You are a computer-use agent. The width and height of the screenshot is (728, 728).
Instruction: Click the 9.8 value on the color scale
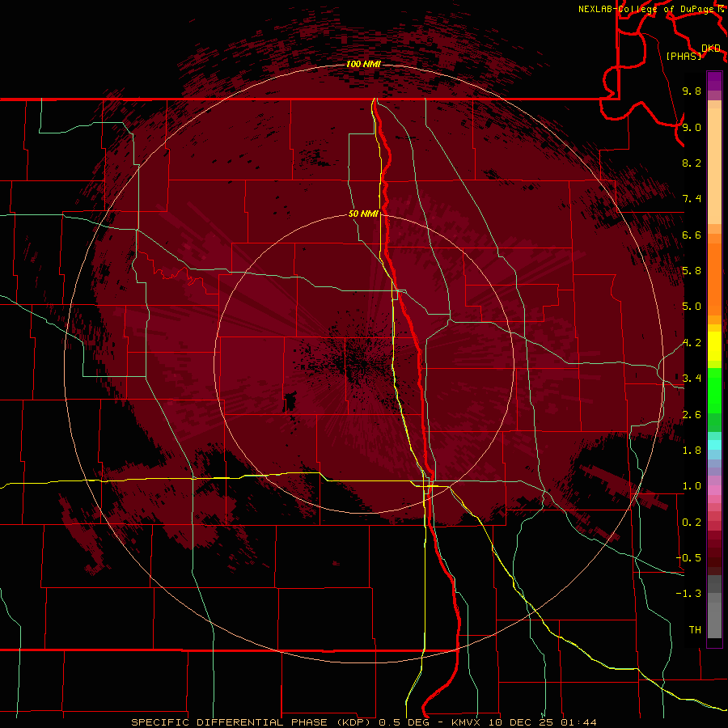click(692, 91)
